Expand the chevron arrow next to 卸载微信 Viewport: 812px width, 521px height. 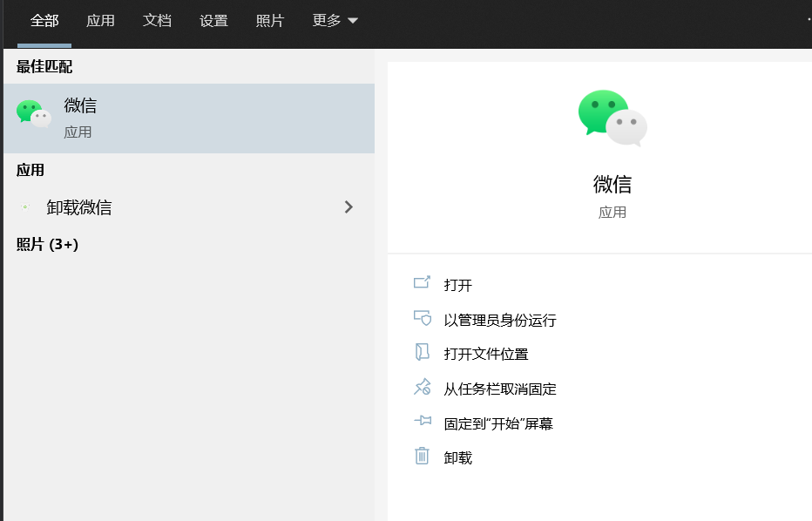[x=348, y=207]
